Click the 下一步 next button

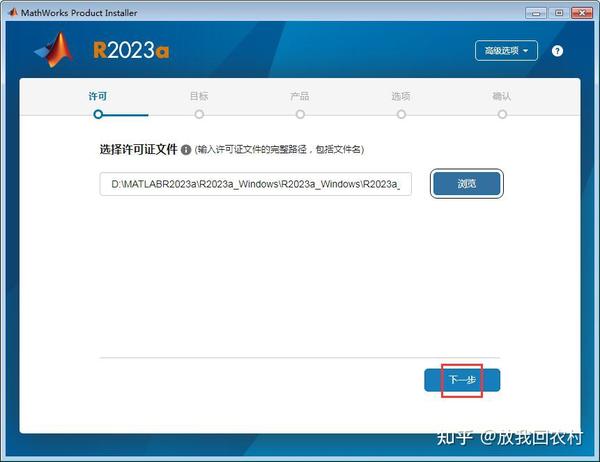coord(462,380)
